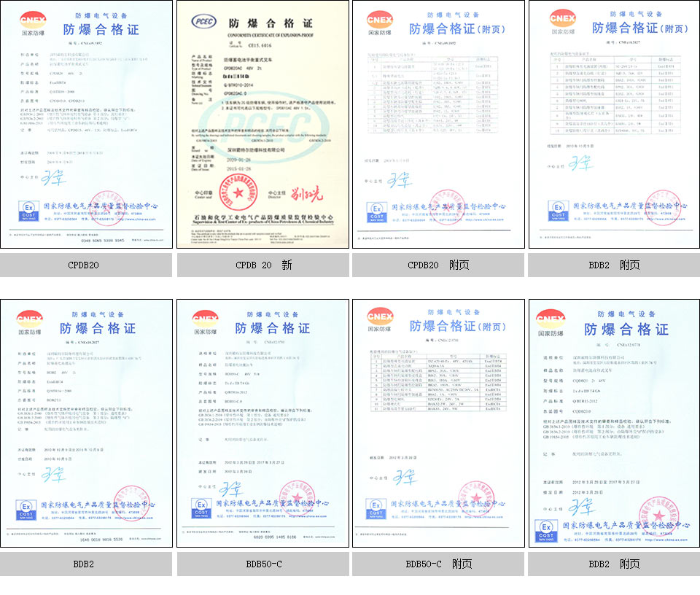Click the Ex CQST logo on the BDB50-C certificate
The height and width of the screenshot is (595, 700).
tap(201, 508)
